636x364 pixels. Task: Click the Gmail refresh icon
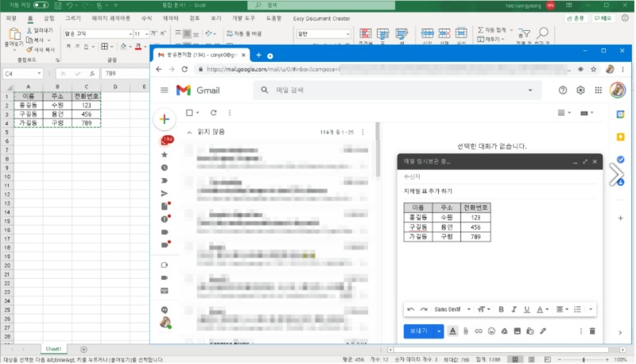tap(212, 113)
